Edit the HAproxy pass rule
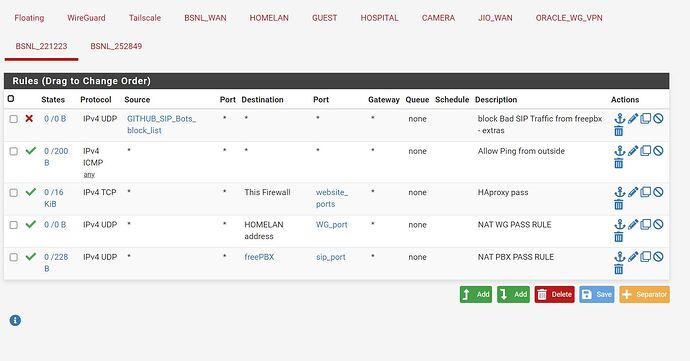The width and height of the screenshot is (690, 361). 633,192
